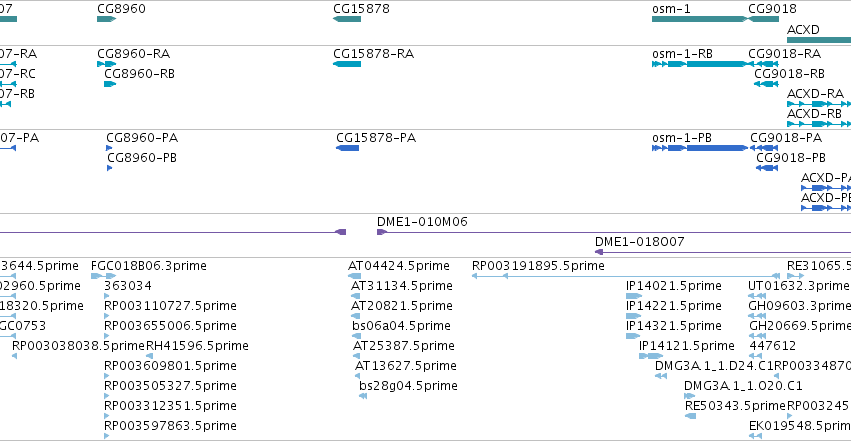Open the CG9018 gene label
Image resolution: width=851 pixels, height=441 pixels.
click(772, 9)
